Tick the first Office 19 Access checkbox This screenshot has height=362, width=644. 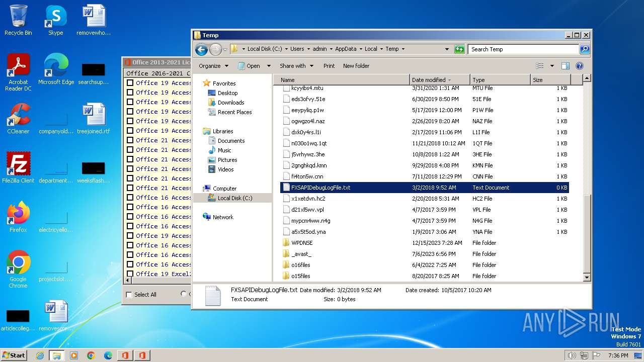130,83
